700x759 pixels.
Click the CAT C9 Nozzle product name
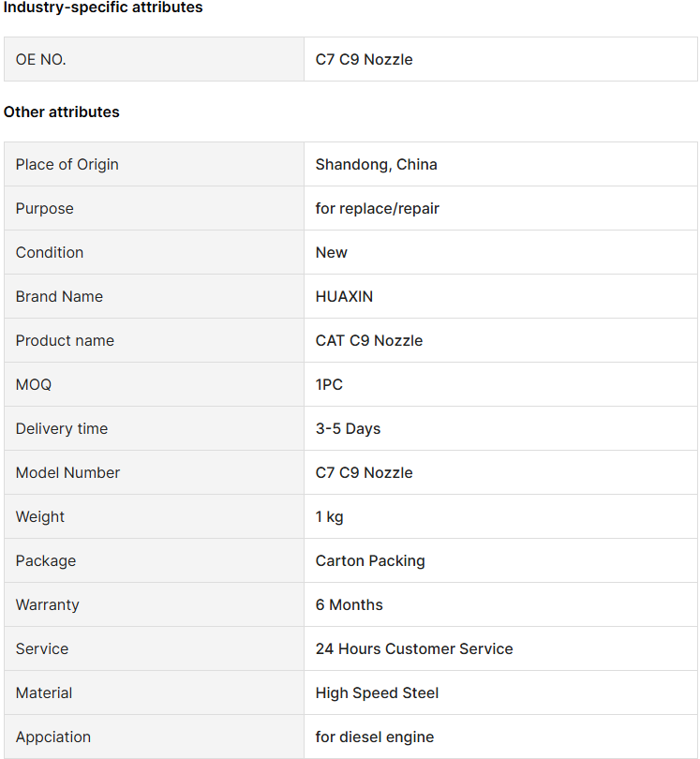coord(369,341)
